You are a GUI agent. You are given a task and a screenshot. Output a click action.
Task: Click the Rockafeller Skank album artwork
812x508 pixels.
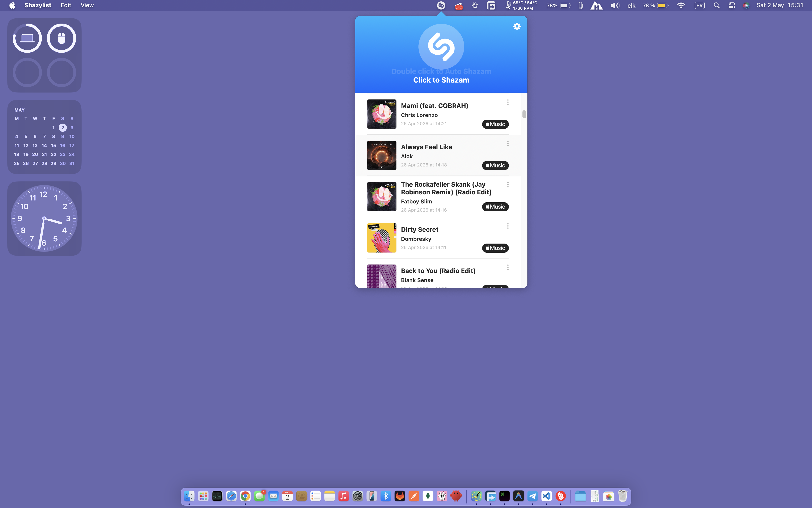[x=382, y=197]
